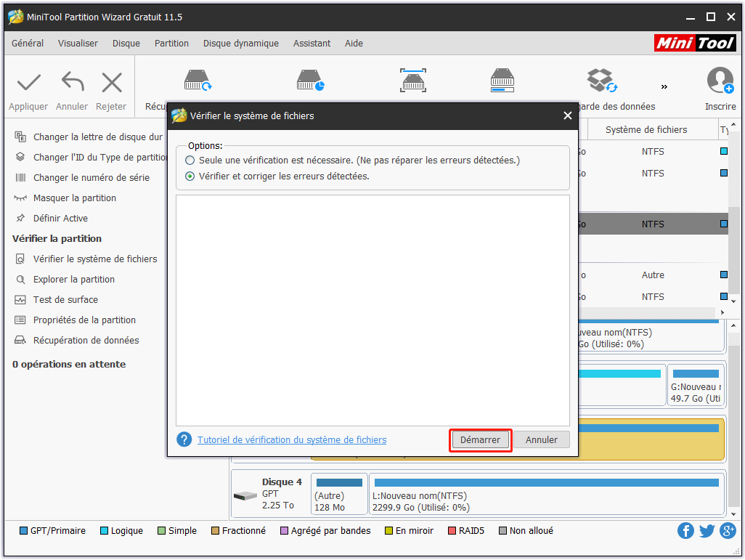The width and height of the screenshot is (745, 560).
Task: Select Vérifier et corriger les erreurs radio
Action: tap(190, 176)
